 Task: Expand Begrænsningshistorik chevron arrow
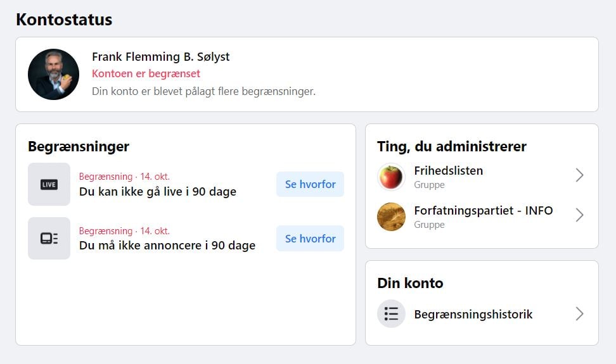click(579, 314)
